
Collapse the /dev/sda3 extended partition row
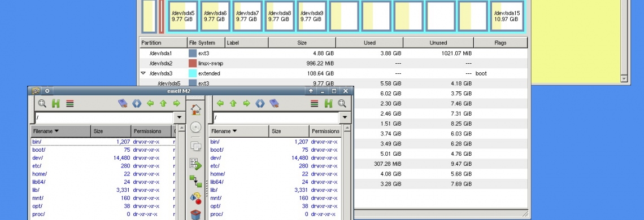pos(143,73)
